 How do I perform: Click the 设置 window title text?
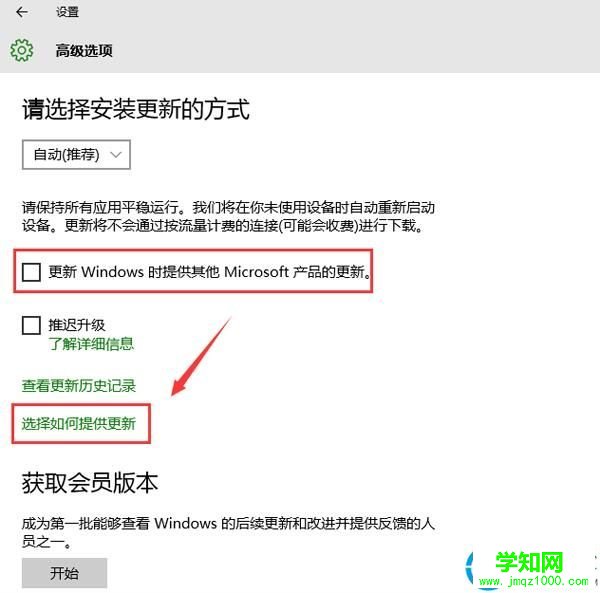click(67, 12)
